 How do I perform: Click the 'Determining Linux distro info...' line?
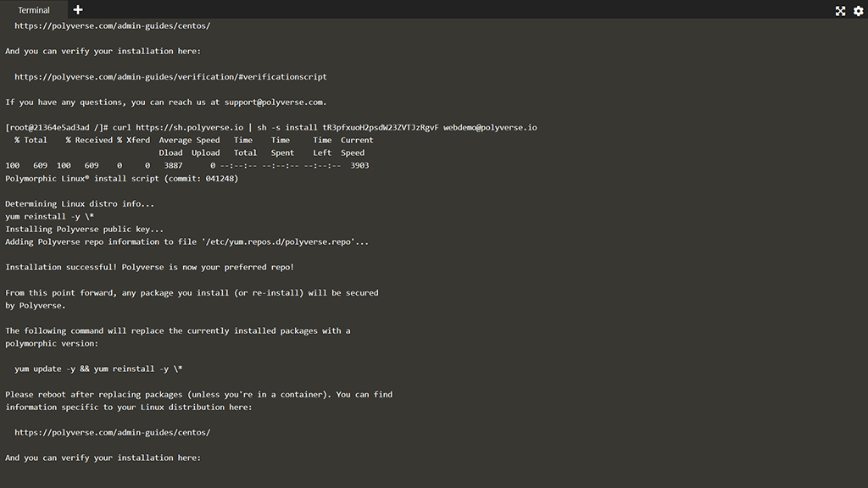pos(80,204)
